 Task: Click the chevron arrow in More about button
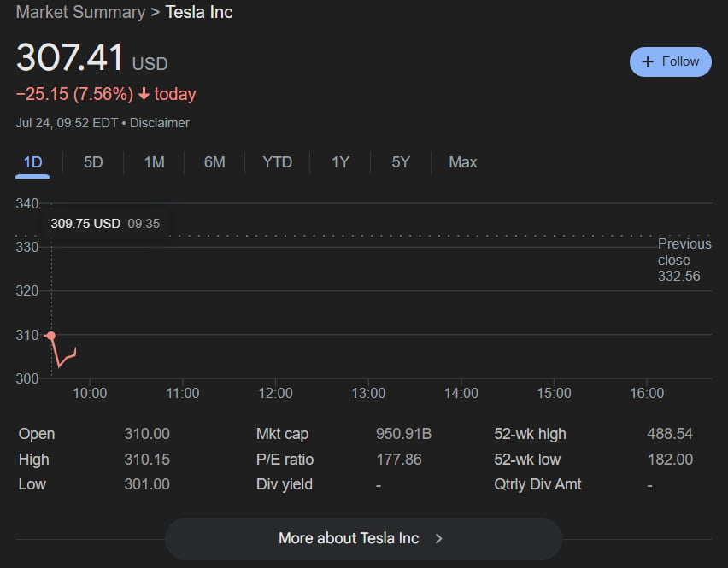pos(438,539)
